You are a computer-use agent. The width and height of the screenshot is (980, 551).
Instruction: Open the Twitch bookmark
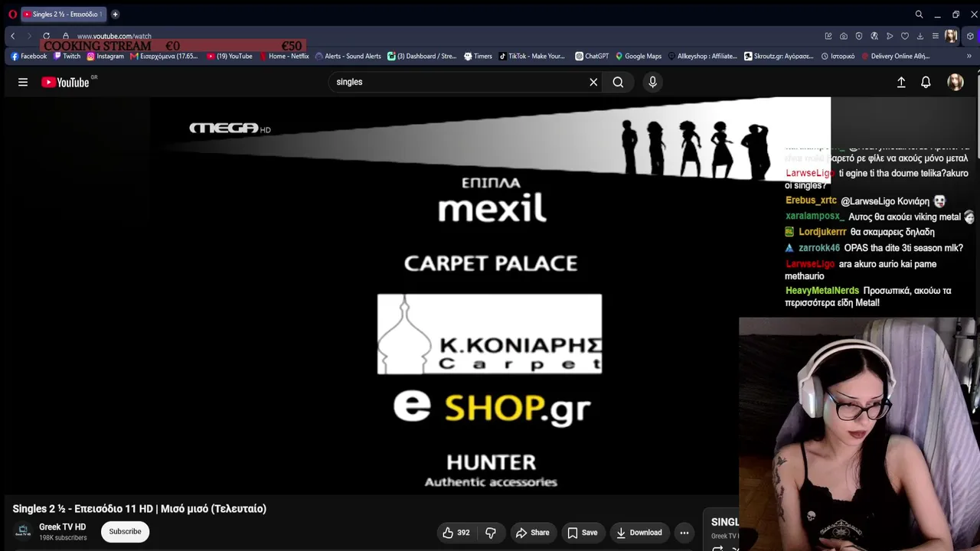coord(67,56)
